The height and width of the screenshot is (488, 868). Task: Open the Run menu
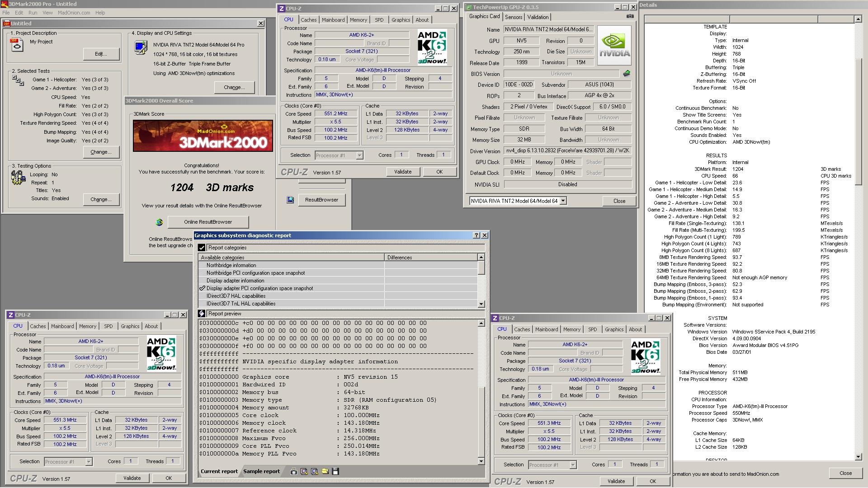coord(33,13)
